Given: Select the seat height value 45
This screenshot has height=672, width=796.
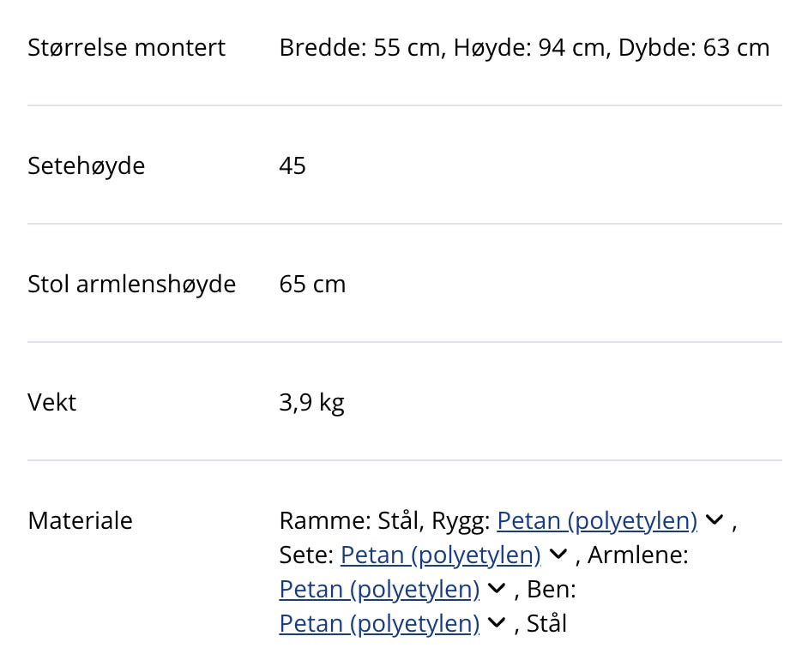Looking at the screenshot, I should pyautogui.click(x=292, y=165).
